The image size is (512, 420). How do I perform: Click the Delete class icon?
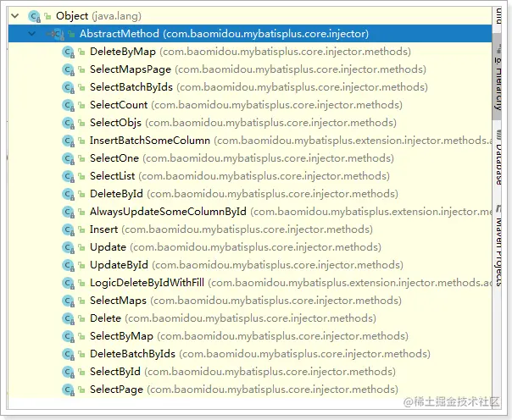click(x=69, y=318)
